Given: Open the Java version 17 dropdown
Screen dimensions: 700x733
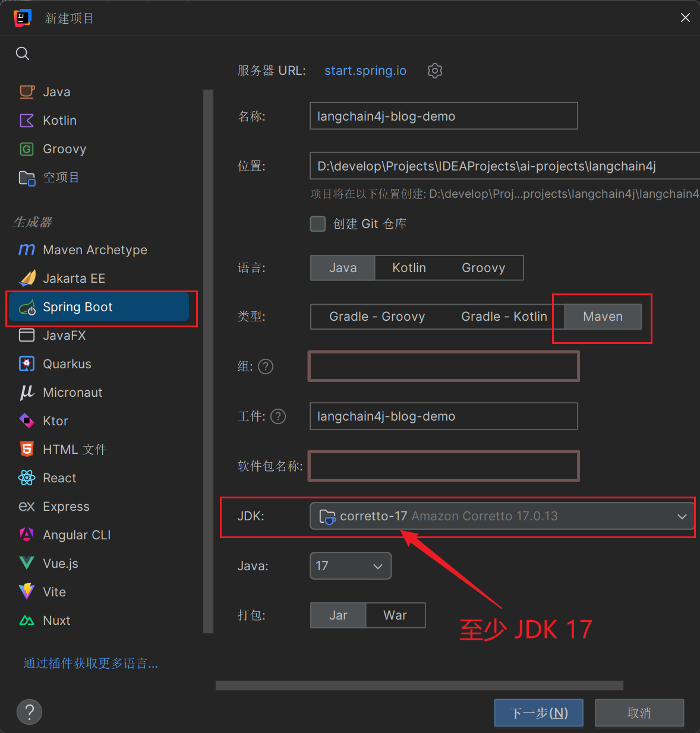Looking at the screenshot, I should [x=351, y=565].
